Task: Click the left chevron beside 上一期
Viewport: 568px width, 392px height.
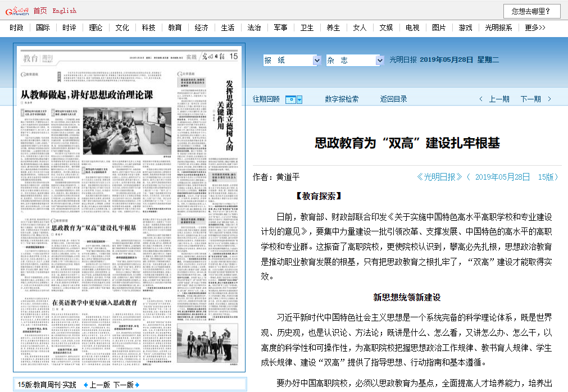Action: pos(481,99)
